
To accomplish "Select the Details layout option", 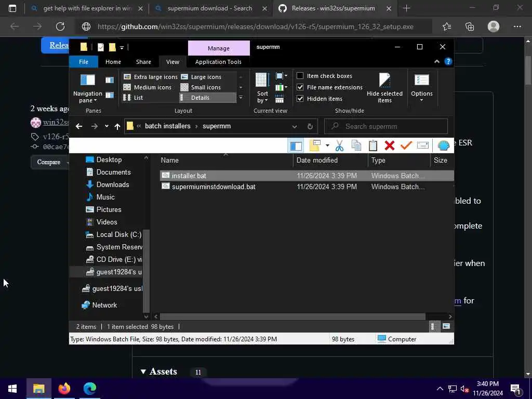I will (x=207, y=98).
